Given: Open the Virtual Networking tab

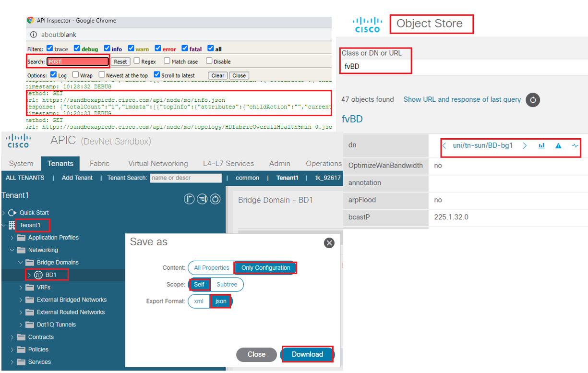Looking at the screenshot, I should click(x=158, y=163).
